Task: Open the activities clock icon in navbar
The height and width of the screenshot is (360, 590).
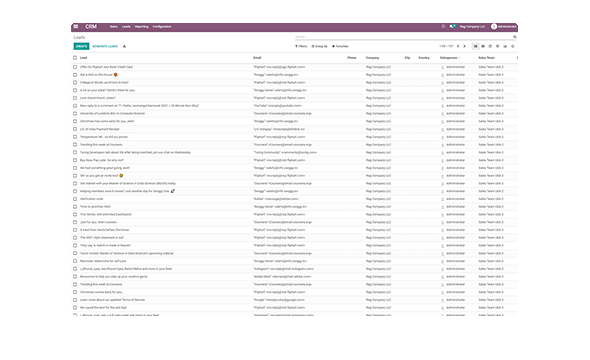Action: tap(443, 27)
